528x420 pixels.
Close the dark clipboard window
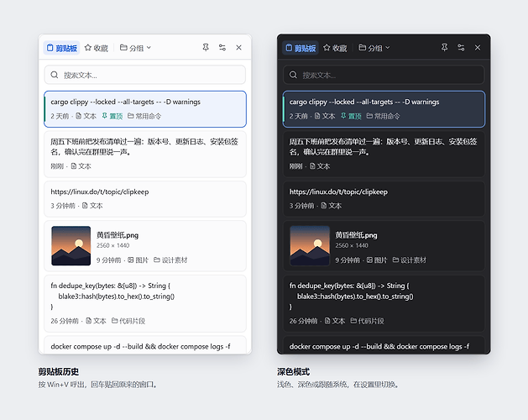pos(478,48)
